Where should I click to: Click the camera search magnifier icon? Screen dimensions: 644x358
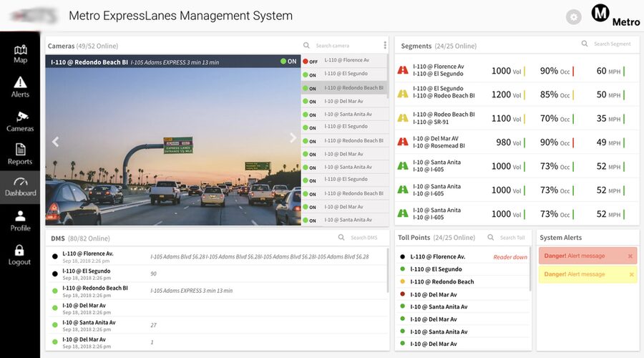(306, 45)
